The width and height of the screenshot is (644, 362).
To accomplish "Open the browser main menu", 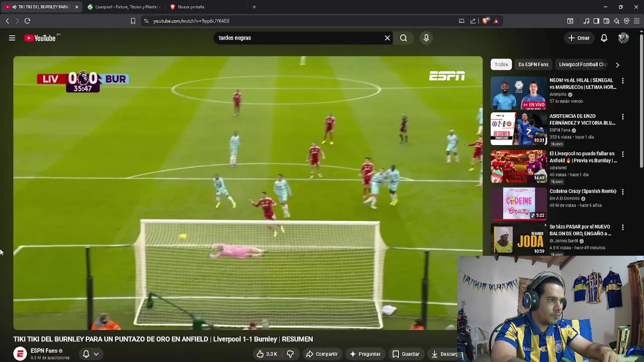I will 636,21.
